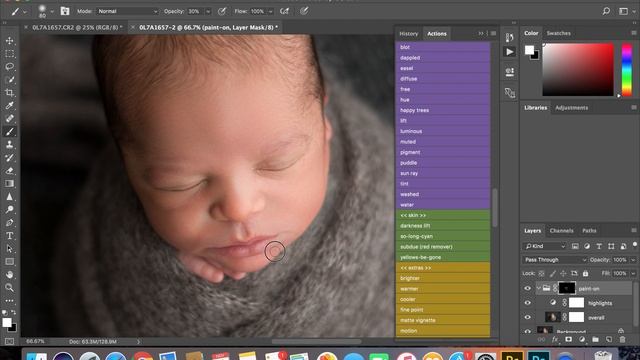Switch to the Channels tab
Viewport: 640px width, 360px height.
coord(561,231)
